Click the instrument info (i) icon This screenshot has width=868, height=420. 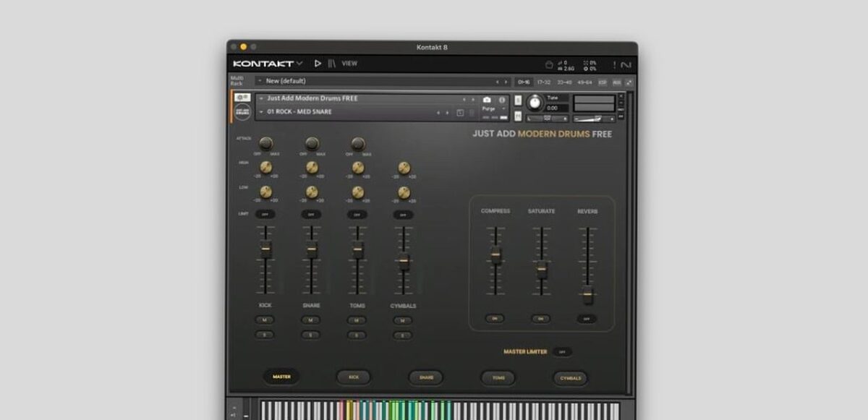[x=503, y=99]
